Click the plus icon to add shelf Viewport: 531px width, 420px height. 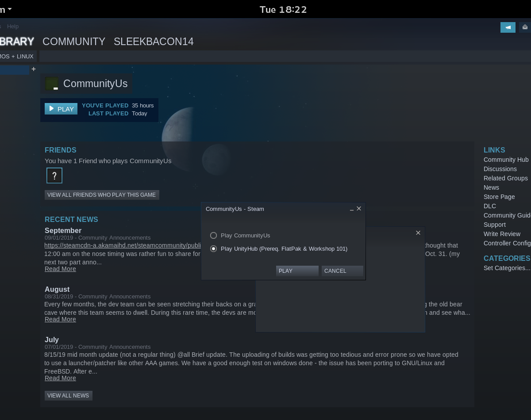(x=34, y=69)
